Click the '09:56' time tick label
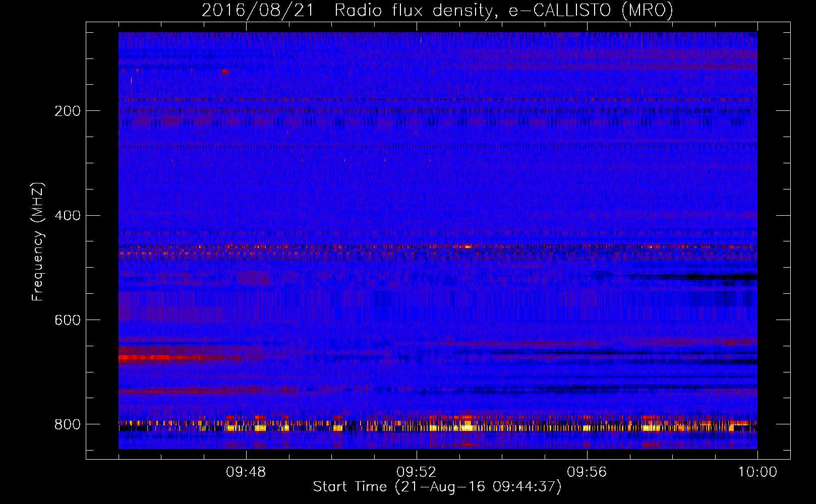The image size is (816, 504). pyautogui.click(x=587, y=472)
